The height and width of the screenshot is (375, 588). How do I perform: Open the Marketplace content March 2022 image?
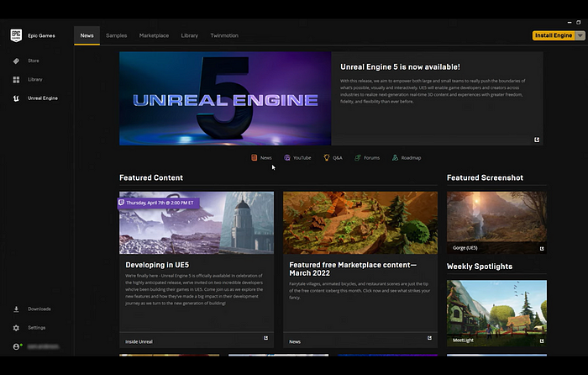[360, 223]
